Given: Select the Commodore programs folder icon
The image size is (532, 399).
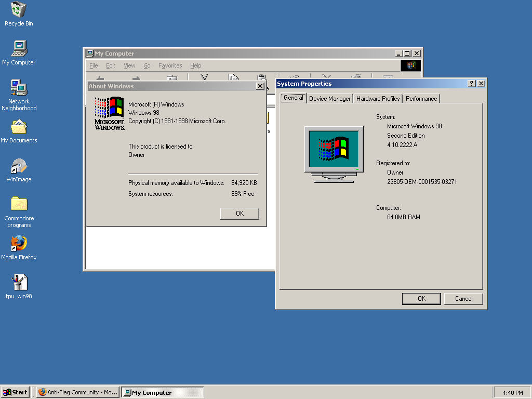Looking at the screenshot, I should (19, 204).
